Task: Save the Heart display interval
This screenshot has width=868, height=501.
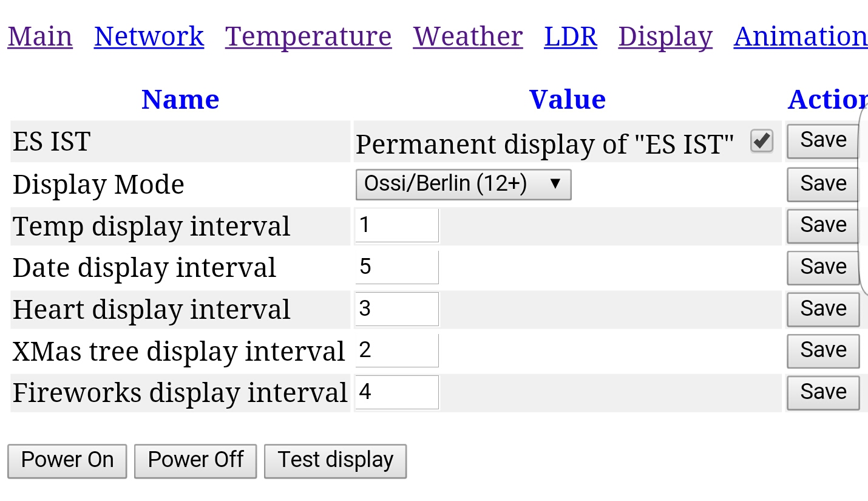Action: tap(823, 309)
